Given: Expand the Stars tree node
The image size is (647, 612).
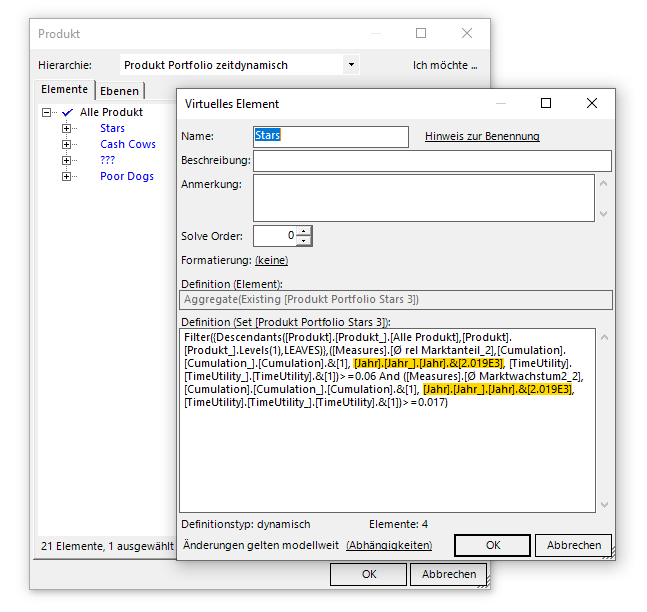Looking at the screenshot, I should click(x=67, y=128).
